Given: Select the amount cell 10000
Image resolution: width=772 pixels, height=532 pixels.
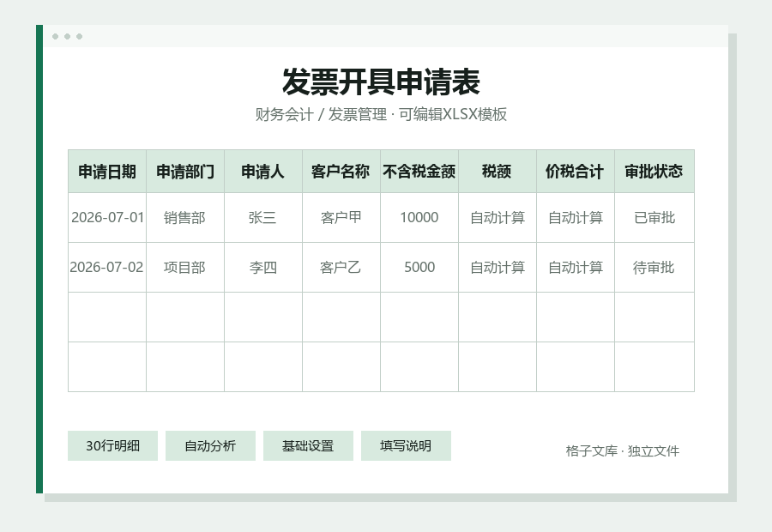Looking at the screenshot, I should 419,218.
